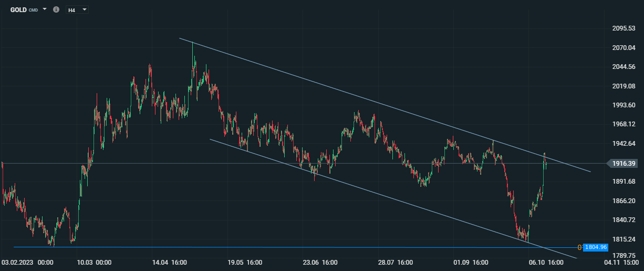644x271 pixels.
Task: Click the 28.07 16:00 time label
Action: pyautogui.click(x=394, y=262)
